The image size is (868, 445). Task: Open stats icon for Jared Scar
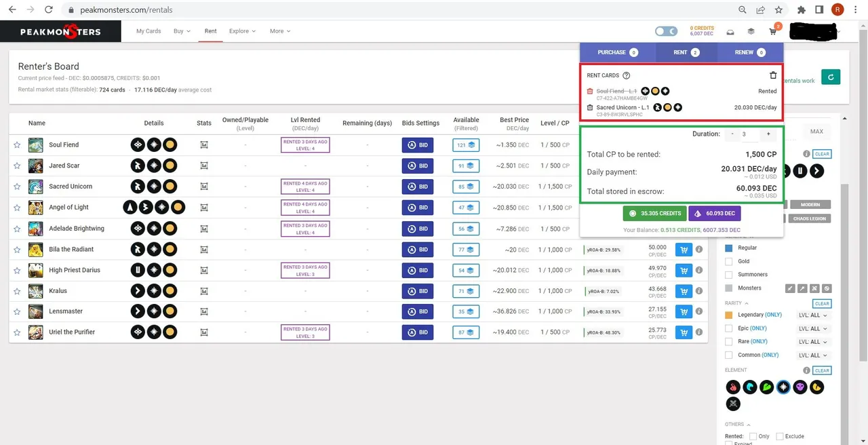point(204,166)
